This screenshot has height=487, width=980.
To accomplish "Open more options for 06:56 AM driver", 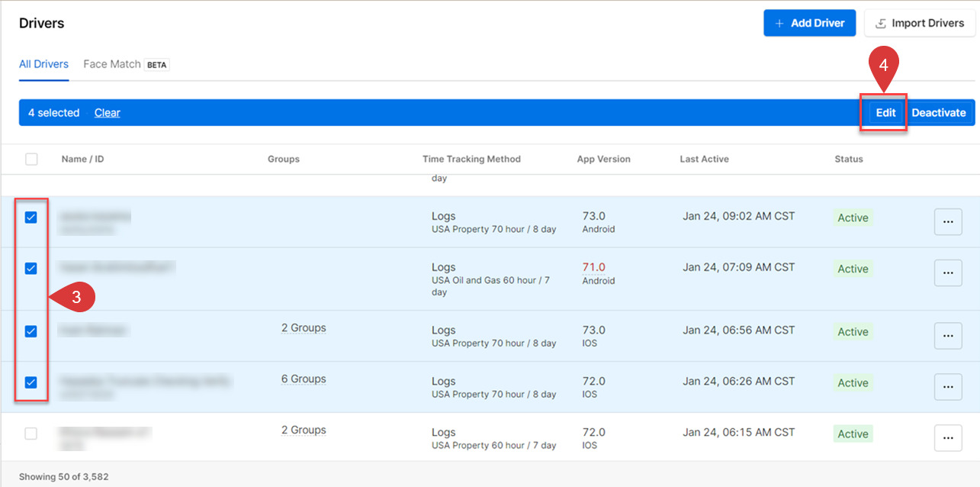I will (x=948, y=335).
